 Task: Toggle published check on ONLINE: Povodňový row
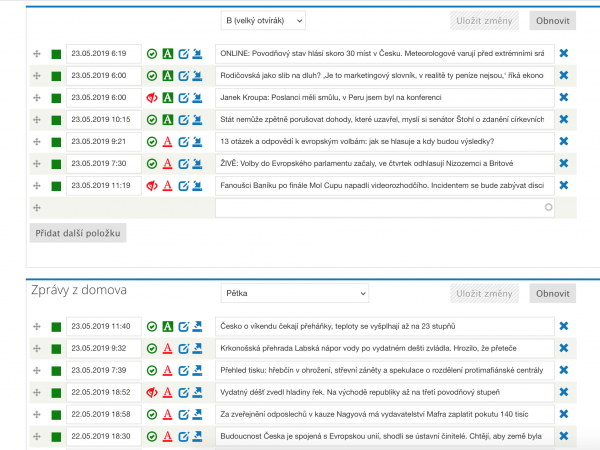coord(152,54)
